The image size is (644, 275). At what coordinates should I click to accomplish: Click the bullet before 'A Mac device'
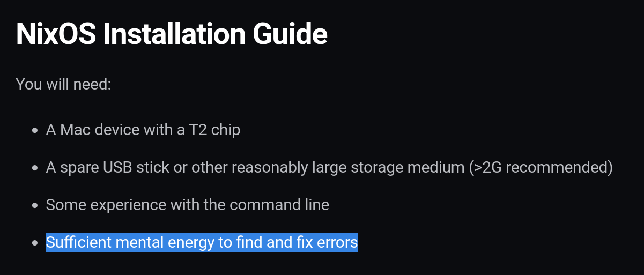coord(35,130)
